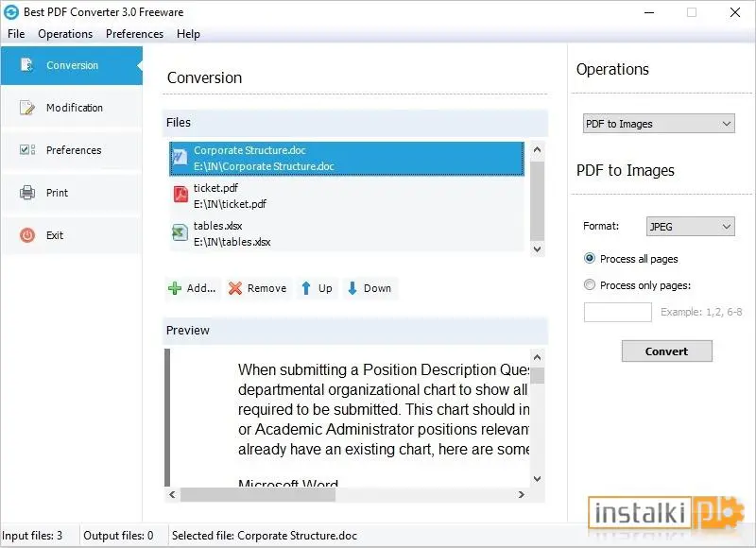Select file name text 'ticket.pdf'
This screenshot has height=548, width=756.
click(215, 187)
